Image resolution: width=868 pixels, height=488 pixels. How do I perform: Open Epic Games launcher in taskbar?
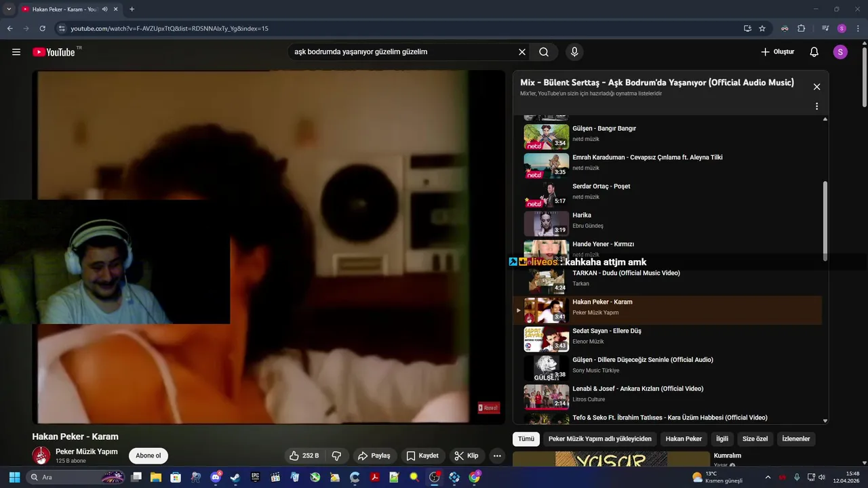tap(256, 477)
